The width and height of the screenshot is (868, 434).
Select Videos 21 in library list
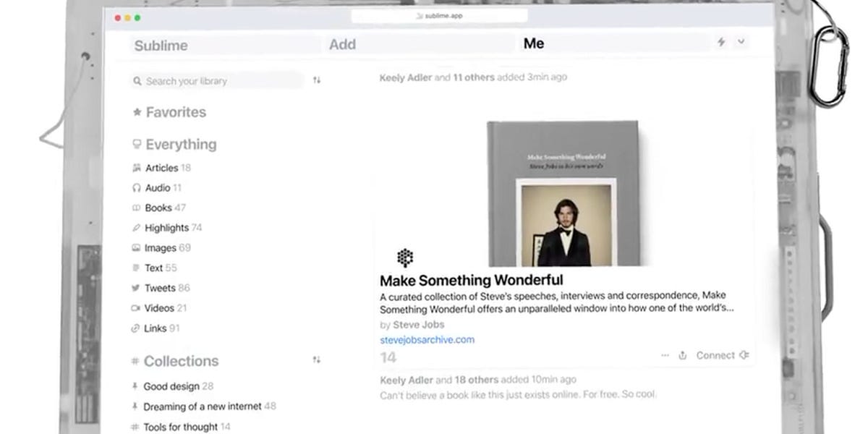tap(166, 308)
